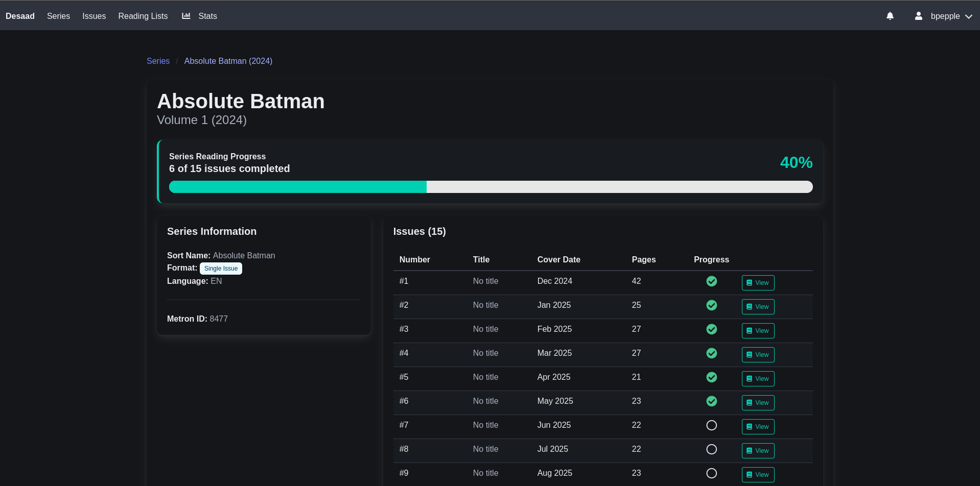Toggle issue #2's completed checkmark

[711, 305]
